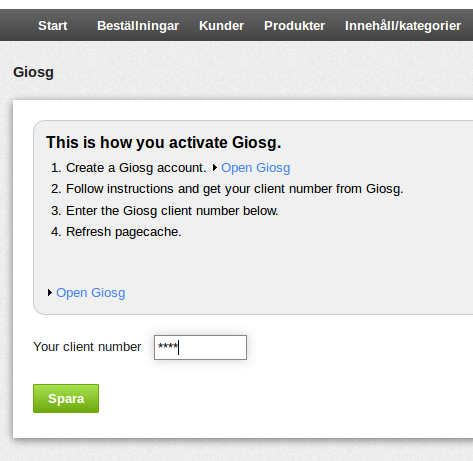The width and height of the screenshot is (473, 461).
Task: Save settings with the Spara button
Action: [x=66, y=398]
